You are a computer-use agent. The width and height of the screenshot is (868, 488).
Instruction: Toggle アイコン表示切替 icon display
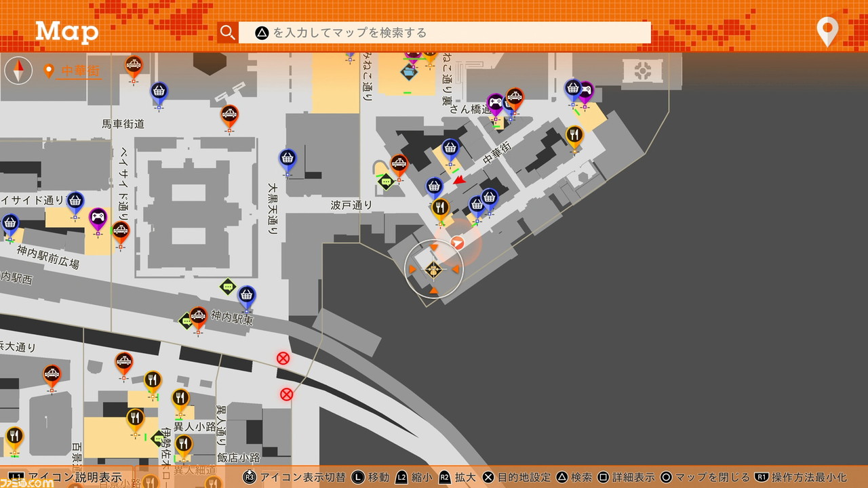point(294,477)
